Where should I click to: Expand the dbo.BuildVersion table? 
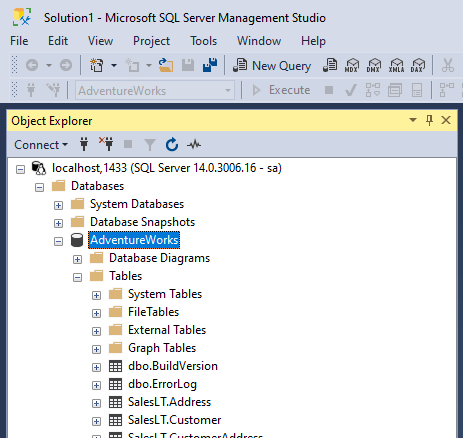[x=96, y=367]
